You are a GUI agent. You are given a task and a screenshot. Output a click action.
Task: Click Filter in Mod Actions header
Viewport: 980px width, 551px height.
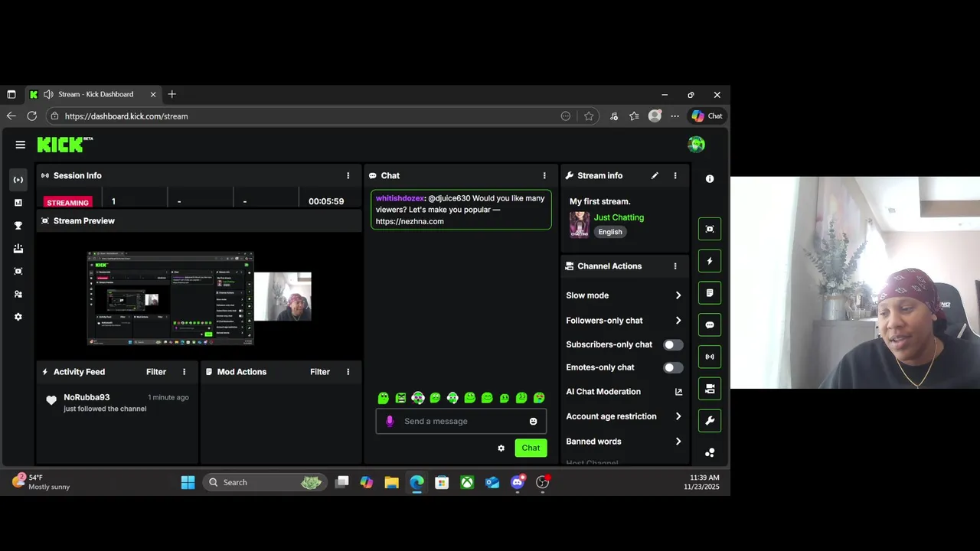pos(320,372)
